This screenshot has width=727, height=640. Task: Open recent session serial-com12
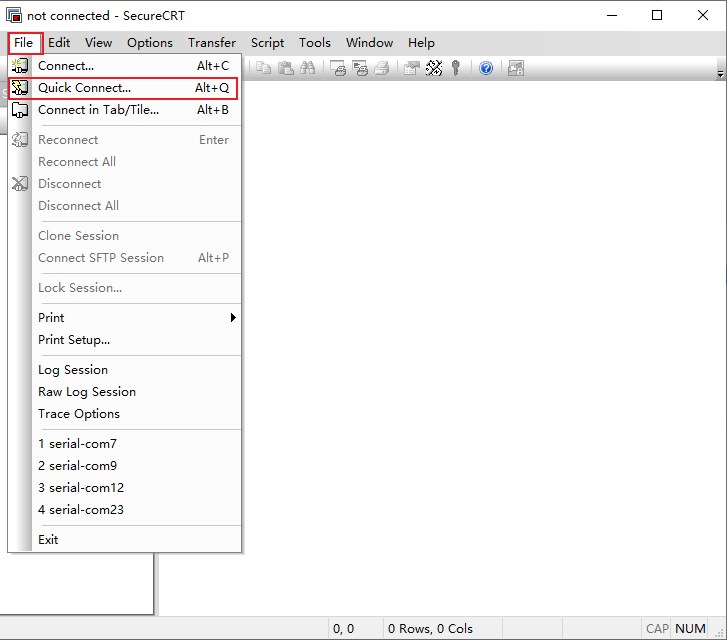point(81,488)
